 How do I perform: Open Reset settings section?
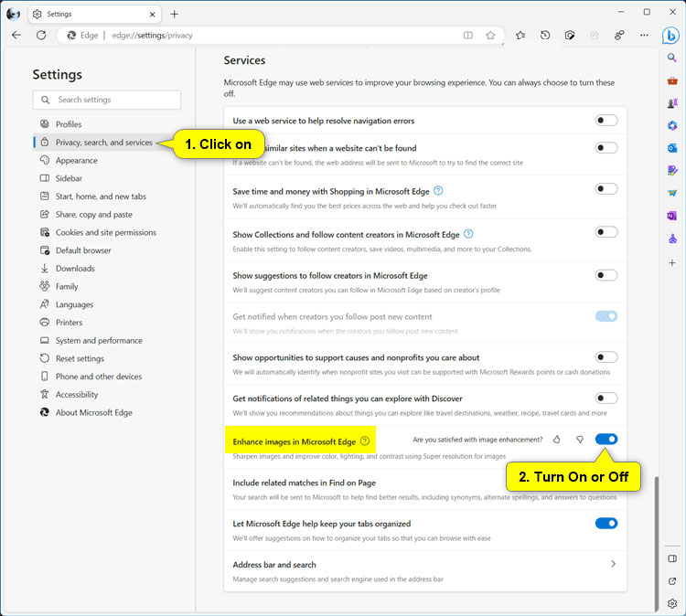(108, 358)
